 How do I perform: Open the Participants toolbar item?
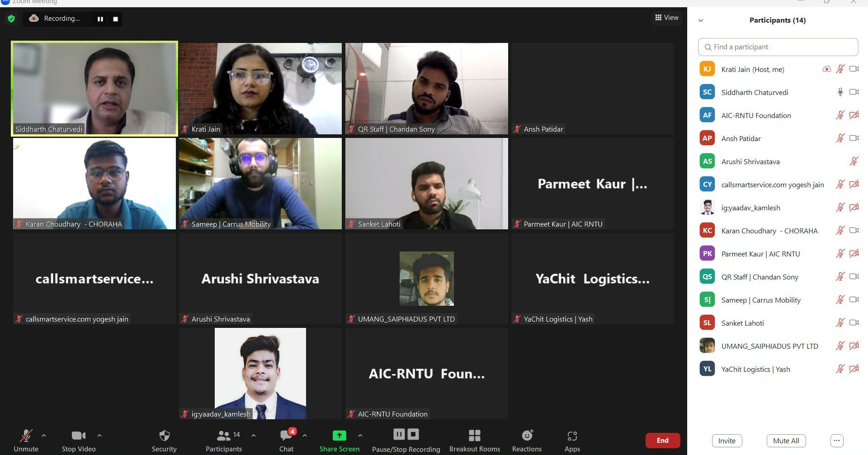point(224,440)
